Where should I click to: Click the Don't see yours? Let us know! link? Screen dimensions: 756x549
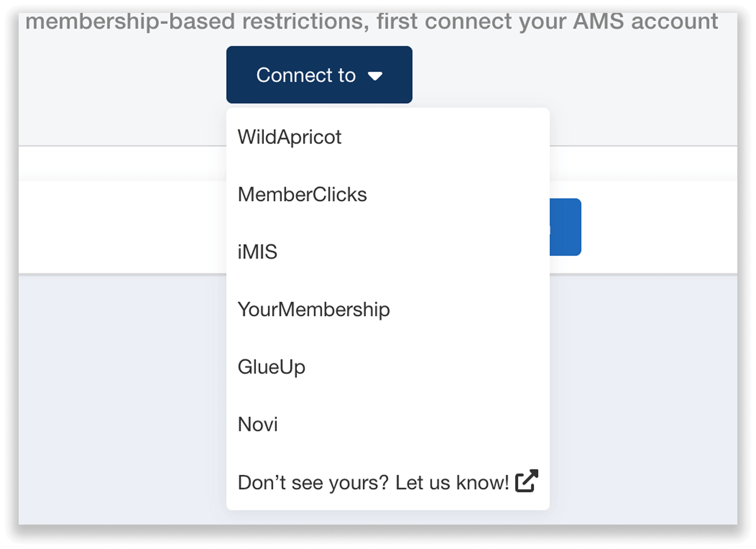[x=373, y=482]
